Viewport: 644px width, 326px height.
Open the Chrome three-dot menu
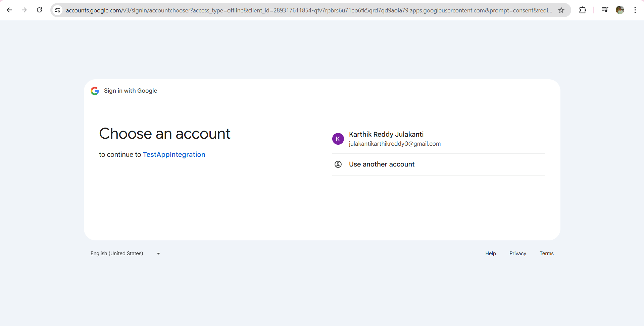635,10
